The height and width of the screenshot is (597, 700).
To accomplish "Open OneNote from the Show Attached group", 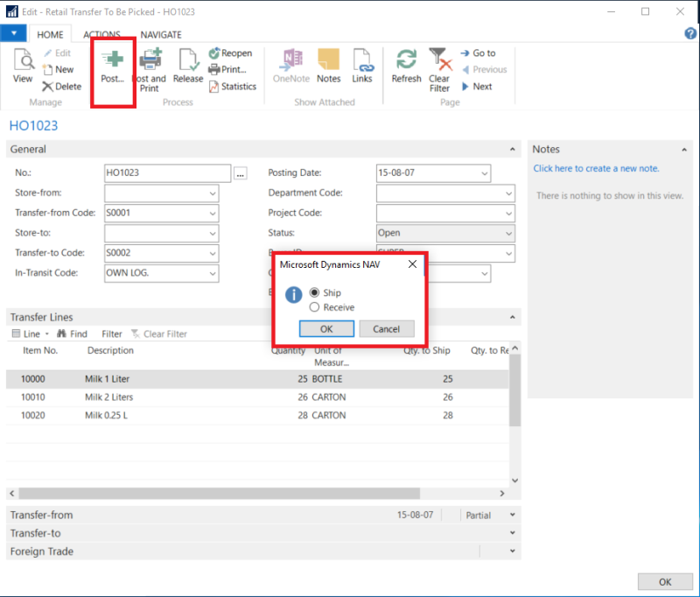I will pyautogui.click(x=290, y=69).
